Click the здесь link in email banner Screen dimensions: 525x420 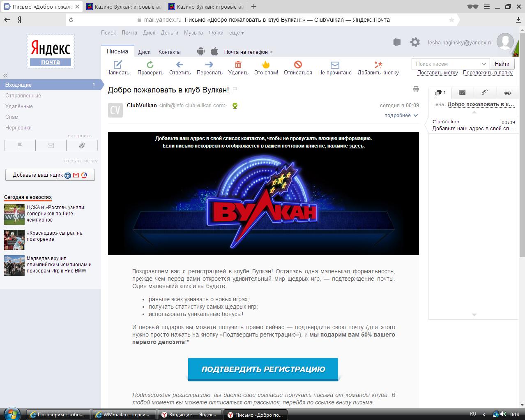pyautogui.click(x=356, y=146)
